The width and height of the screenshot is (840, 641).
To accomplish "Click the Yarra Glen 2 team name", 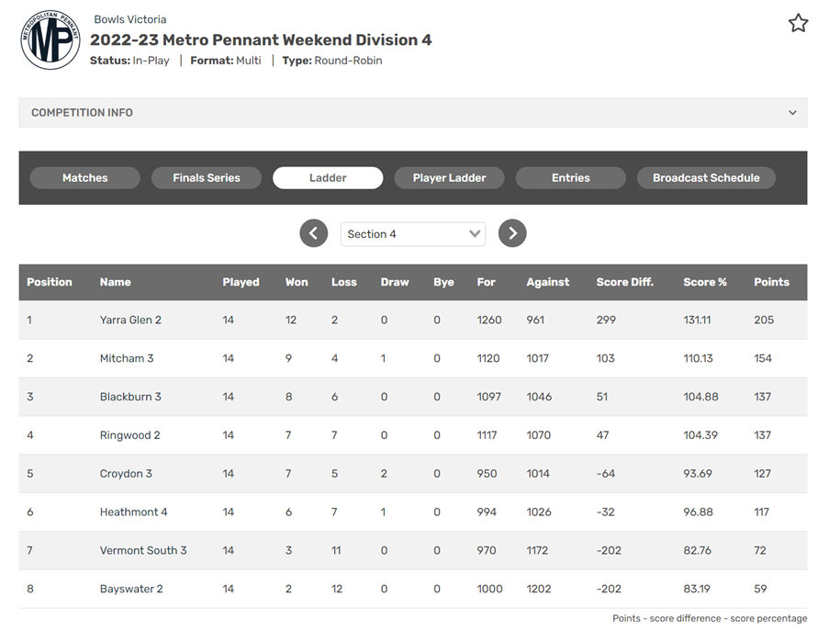I will click(130, 320).
